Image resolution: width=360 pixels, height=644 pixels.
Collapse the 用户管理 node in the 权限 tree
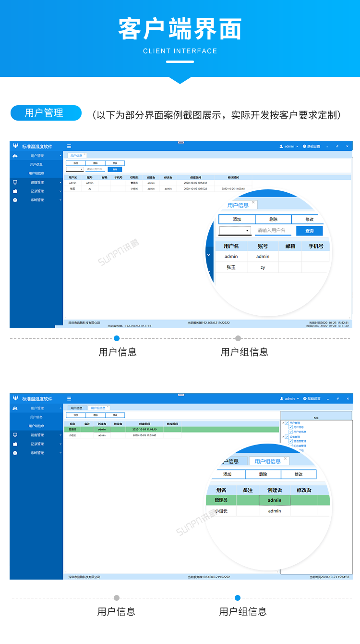[283, 422]
